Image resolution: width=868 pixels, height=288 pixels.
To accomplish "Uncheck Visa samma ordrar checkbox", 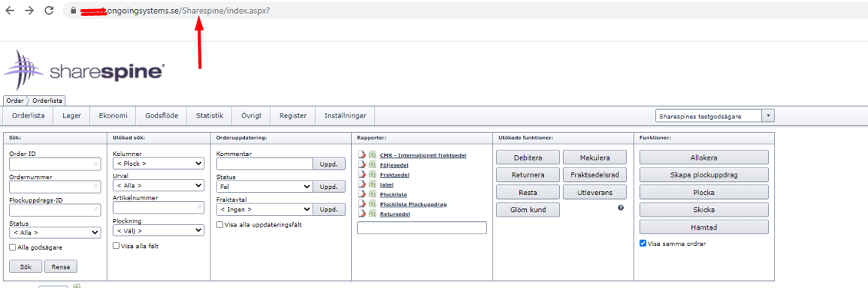I will click(x=643, y=243).
